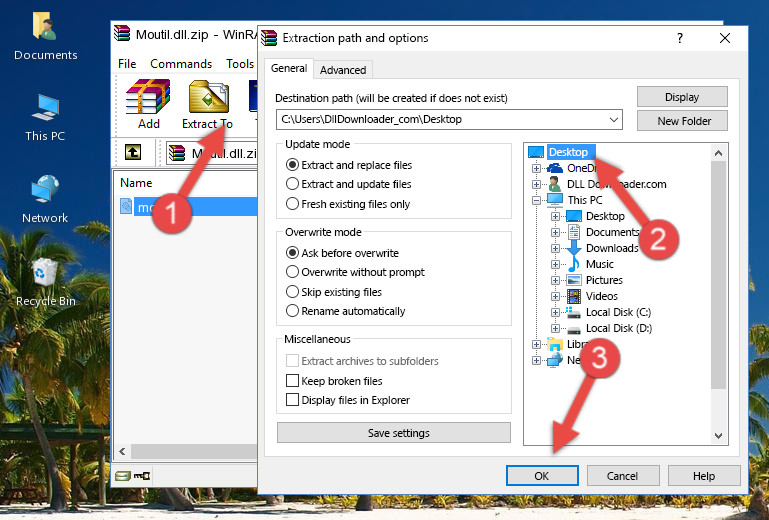The width and height of the screenshot is (769, 520).
Task: Select Extract and update files option
Action: 292,184
